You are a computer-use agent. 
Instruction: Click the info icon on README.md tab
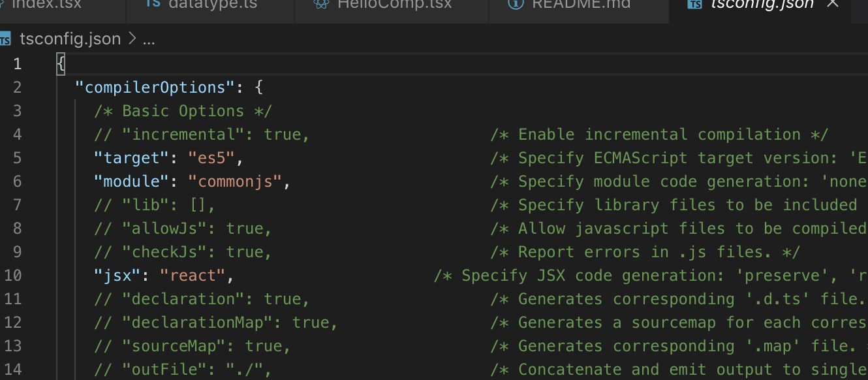[516, 3]
